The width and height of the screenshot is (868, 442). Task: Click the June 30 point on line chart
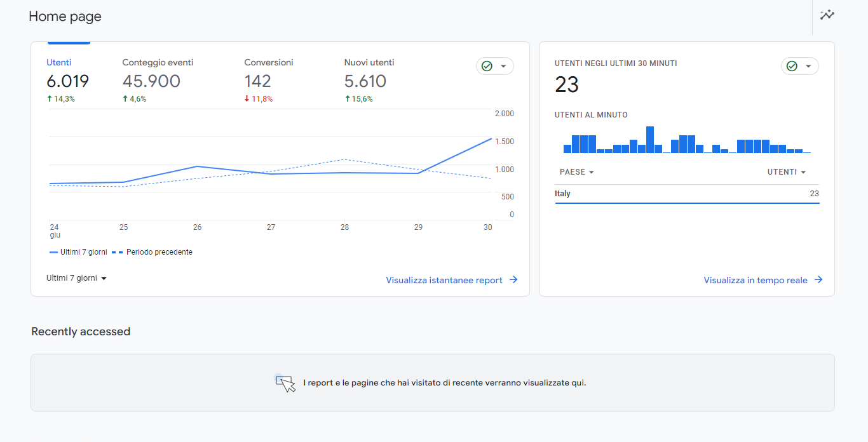click(491, 138)
